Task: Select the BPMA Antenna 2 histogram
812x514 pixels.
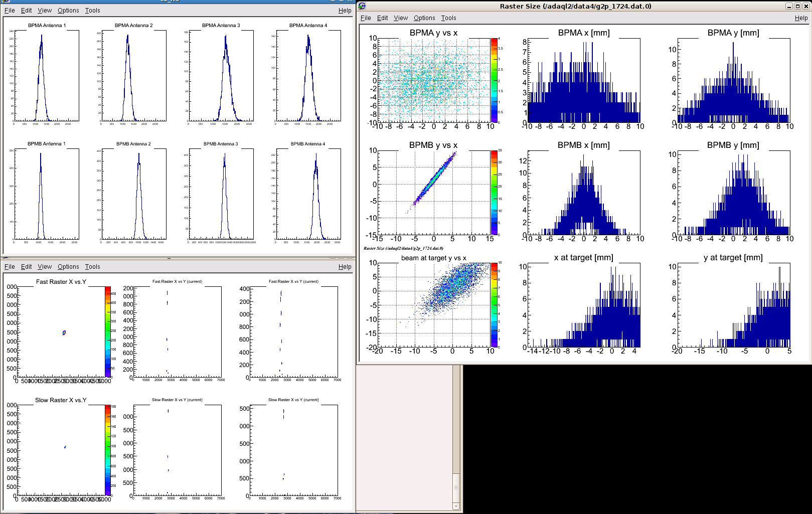Action: [x=134, y=76]
